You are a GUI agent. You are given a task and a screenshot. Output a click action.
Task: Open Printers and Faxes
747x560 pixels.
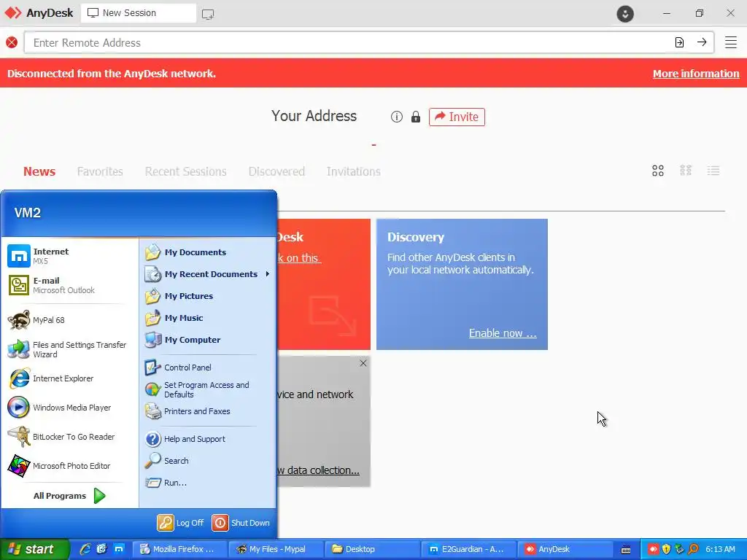[x=207, y=411]
